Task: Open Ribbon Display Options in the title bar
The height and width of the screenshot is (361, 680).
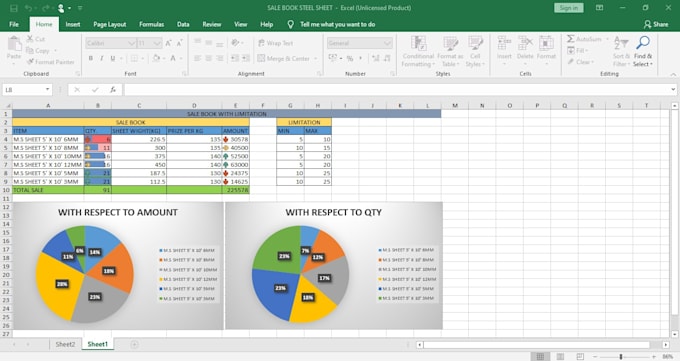Action: pos(599,8)
